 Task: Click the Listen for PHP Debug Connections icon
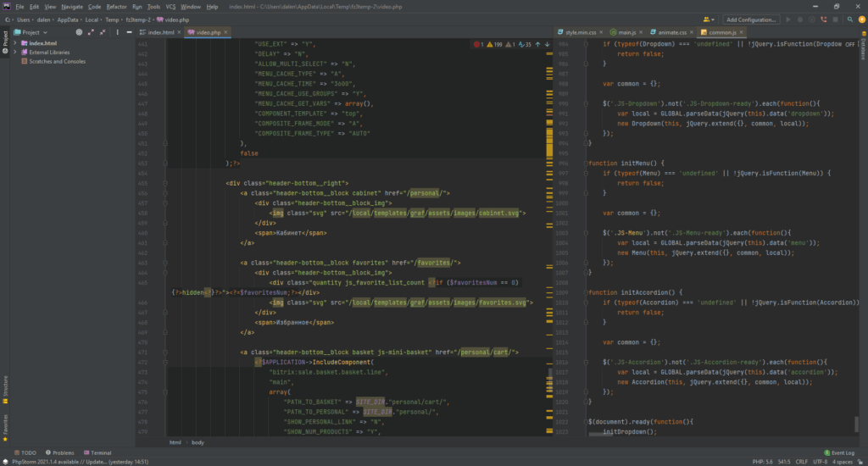click(x=825, y=19)
